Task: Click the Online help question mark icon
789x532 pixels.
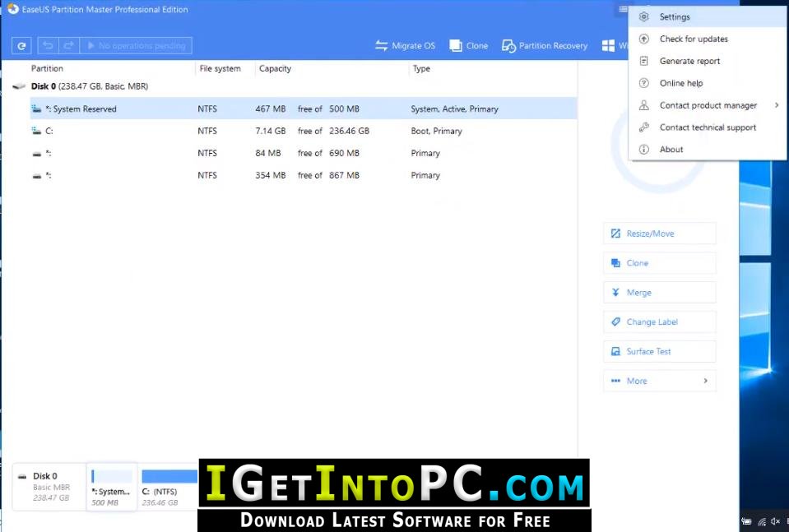Action: tap(643, 84)
